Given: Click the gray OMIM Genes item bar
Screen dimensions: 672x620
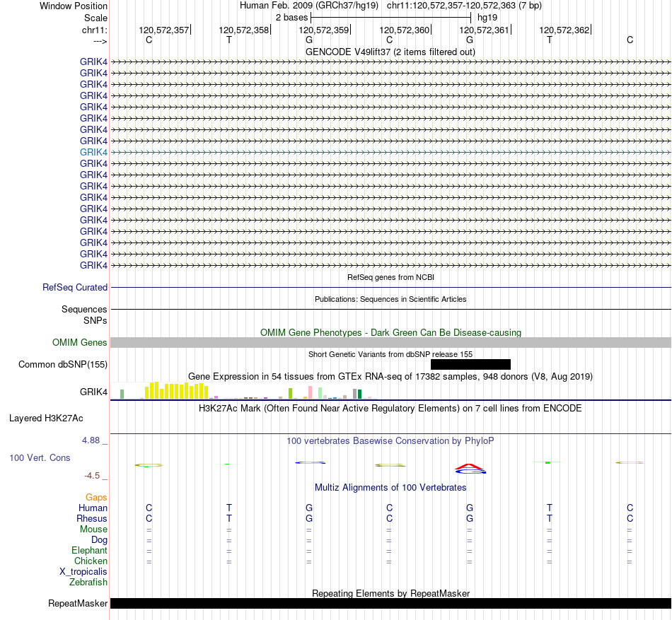Looking at the screenshot, I should pyautogui.click(x=391, y=343).
